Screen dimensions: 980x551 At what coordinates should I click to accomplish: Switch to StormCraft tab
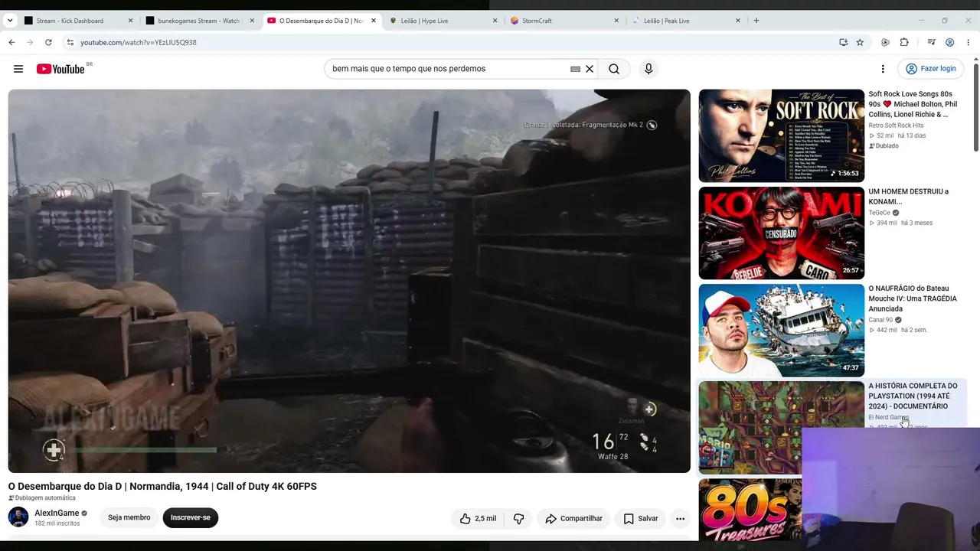coord(564,21)
